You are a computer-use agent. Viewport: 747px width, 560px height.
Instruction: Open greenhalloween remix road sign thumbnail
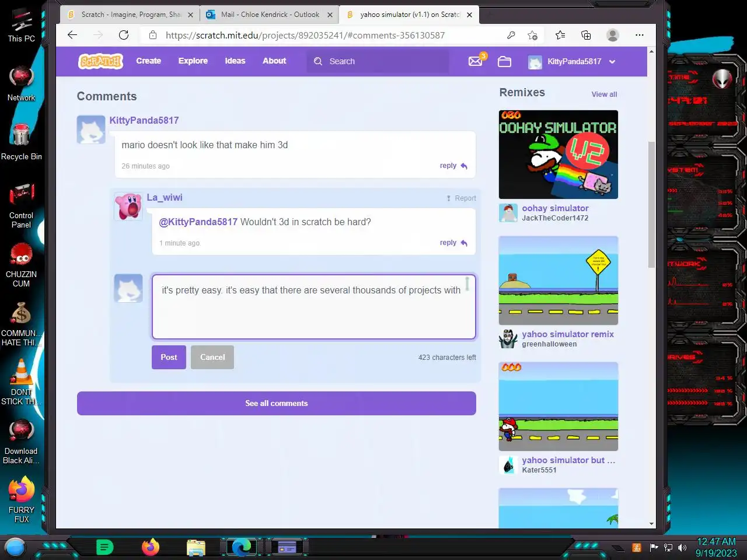click(x=558, y=281)
